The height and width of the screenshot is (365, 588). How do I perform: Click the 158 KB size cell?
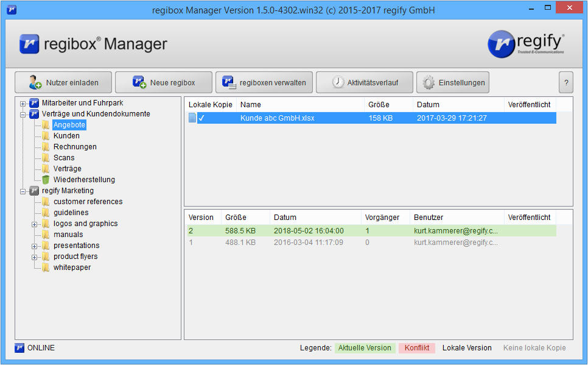[380, 118]
